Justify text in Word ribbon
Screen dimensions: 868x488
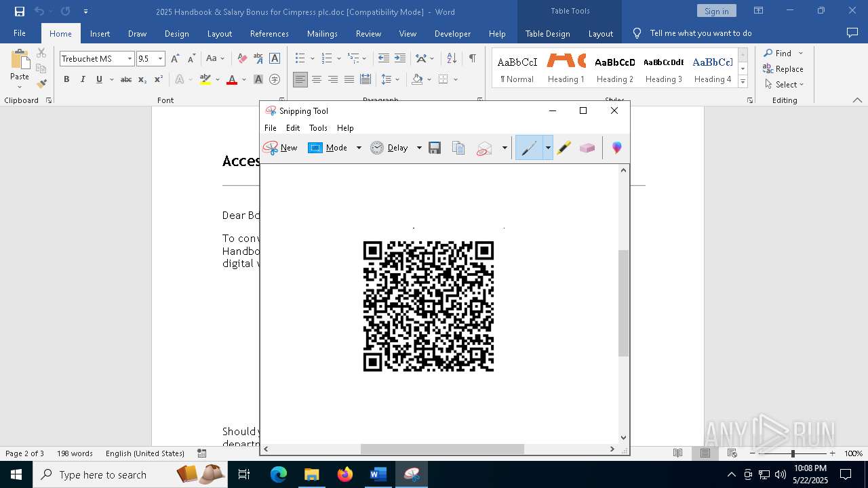[349, 79]
